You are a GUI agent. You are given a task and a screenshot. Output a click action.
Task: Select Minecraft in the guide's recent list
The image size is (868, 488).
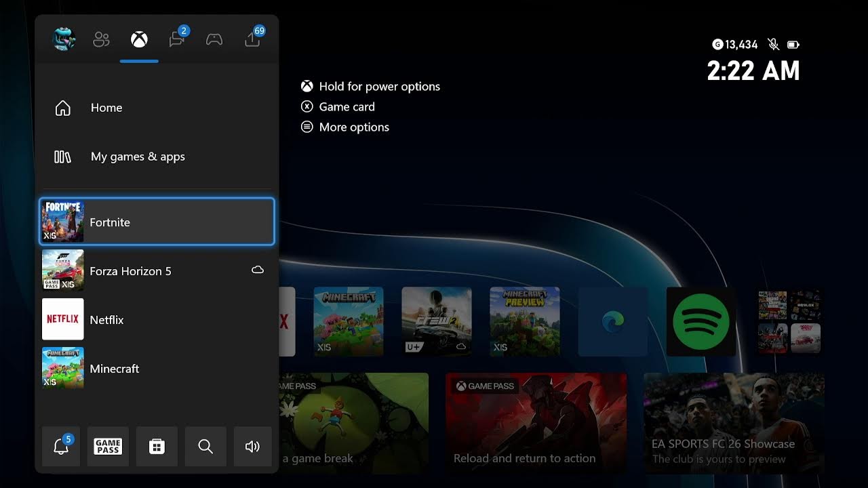click(157, 368)
